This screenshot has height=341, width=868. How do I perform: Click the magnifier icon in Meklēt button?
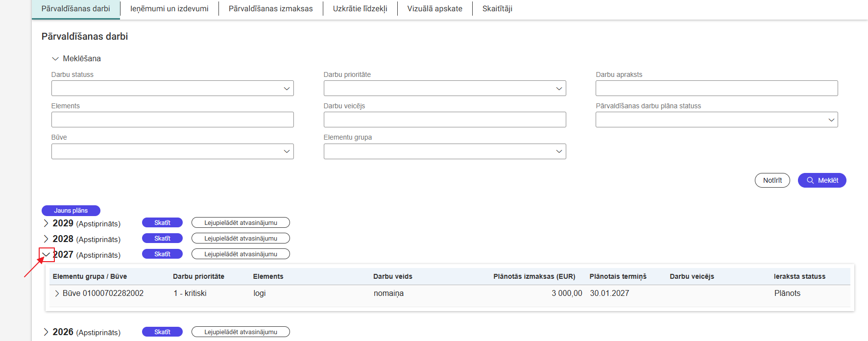pyautogui.click(x=810, y=180)
